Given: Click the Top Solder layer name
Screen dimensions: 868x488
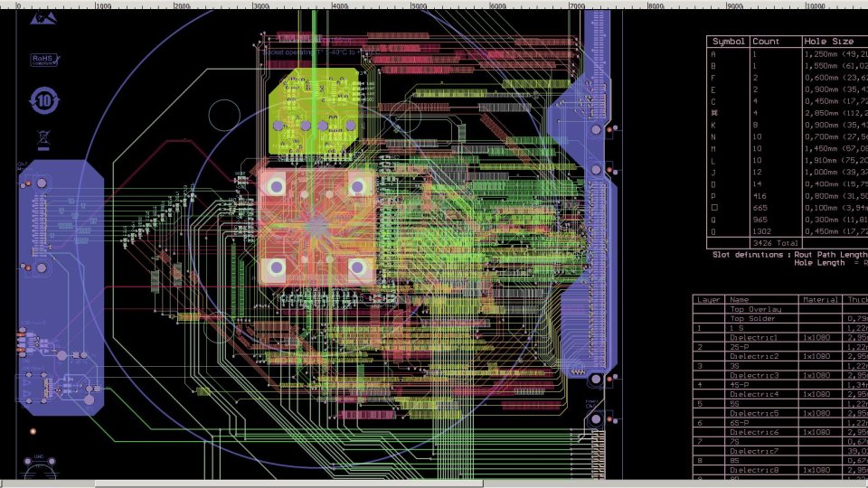Looking at the screenshot, I should click(x=753, y=319).
